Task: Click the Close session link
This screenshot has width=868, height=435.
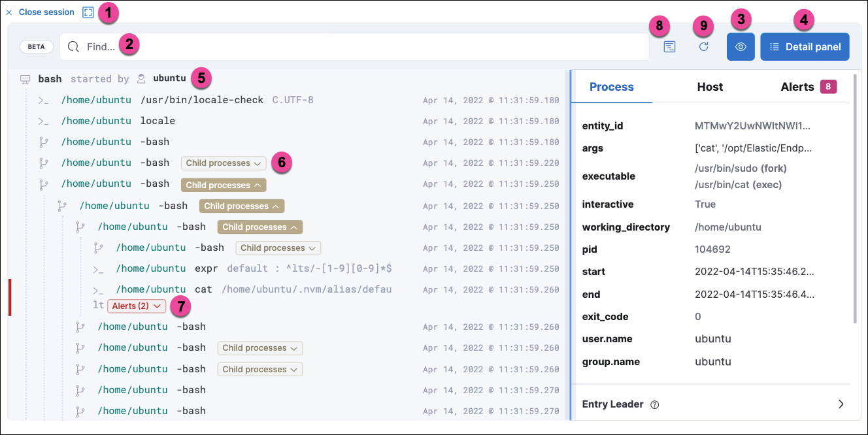Action: click(x=46, y=12)
